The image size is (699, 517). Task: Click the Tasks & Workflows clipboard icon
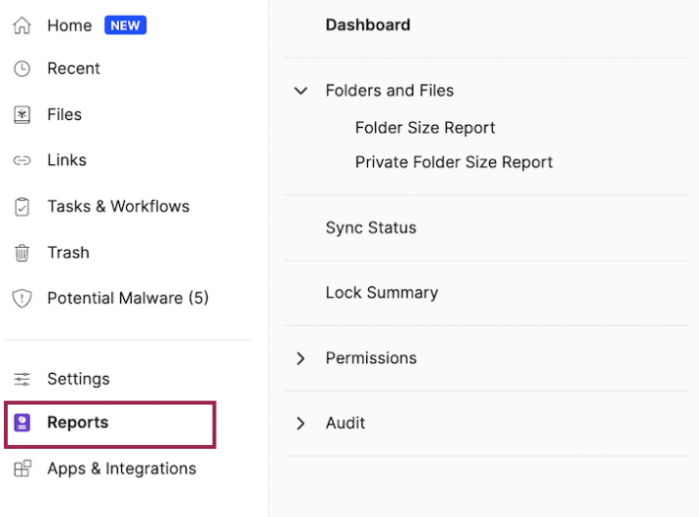pyautogui.click(x=22, y=207)
